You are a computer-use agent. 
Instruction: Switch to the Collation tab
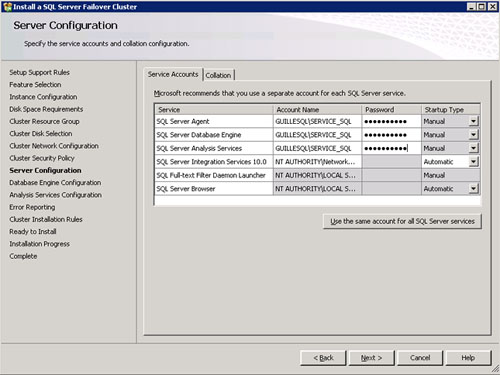[x=218, y=75]
